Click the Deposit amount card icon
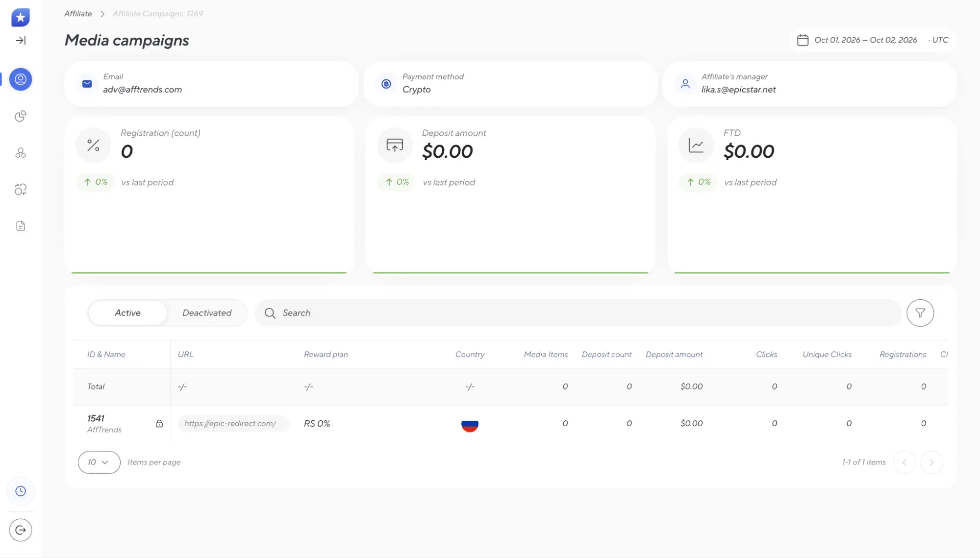This screenshot has width=980, height=558. (395, 145)
